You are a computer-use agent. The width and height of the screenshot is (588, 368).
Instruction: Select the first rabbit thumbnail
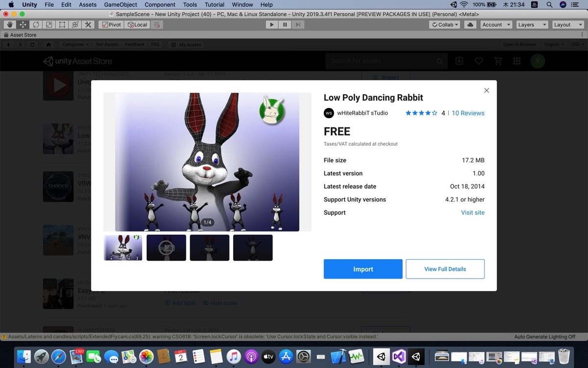[x=123, y=248]
